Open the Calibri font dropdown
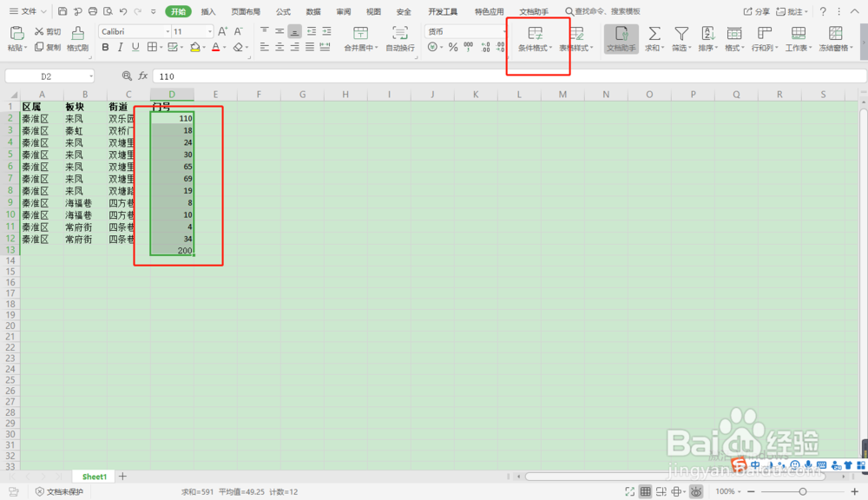868x500 pixels. (x=130, y=31)
